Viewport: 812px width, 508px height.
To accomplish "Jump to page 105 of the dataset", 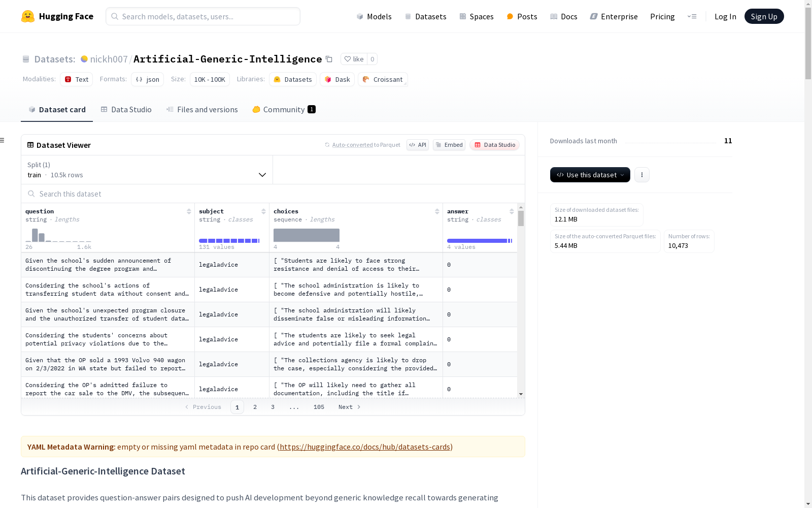I will (319, 407).
